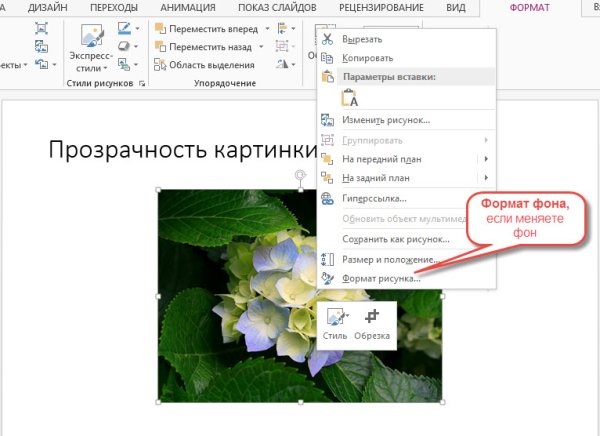The image size is (600, 436).
Task: Open the Область выделения pane
Action: point(204,65)
